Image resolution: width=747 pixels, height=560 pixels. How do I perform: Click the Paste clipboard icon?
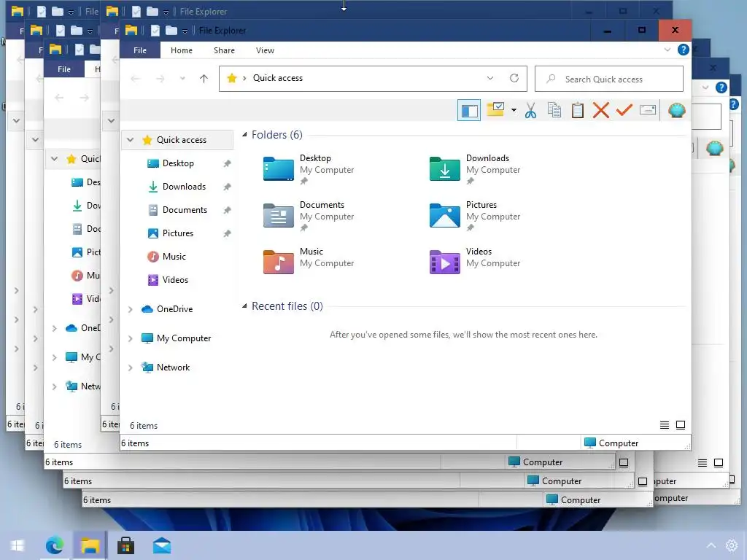coord(578,111)
